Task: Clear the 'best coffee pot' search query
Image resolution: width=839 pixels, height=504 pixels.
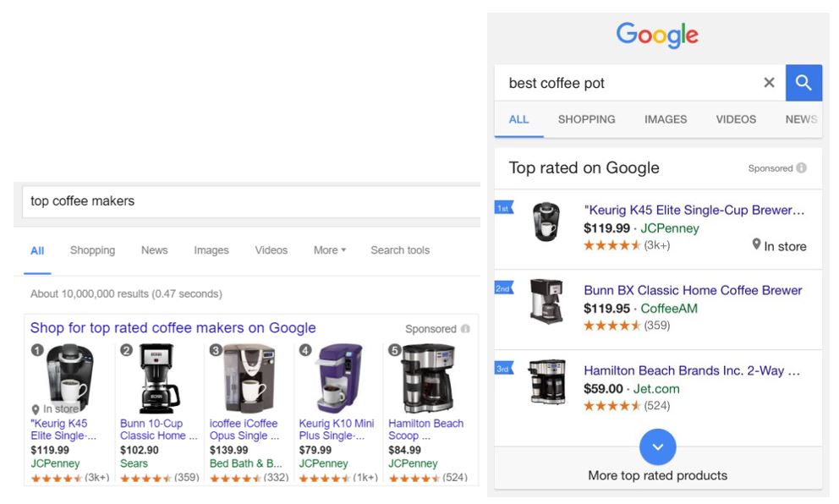Action: click(769, 82)
